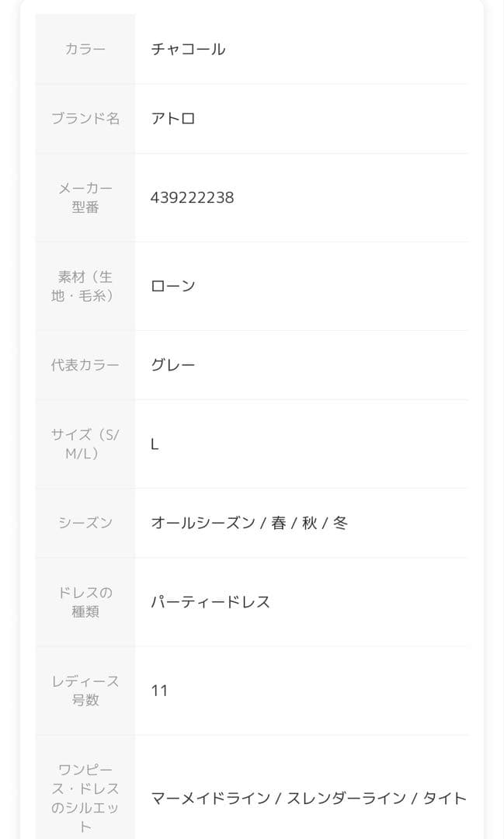Viewport: 504px width, 839px height.
Task: Click the ブランド名 label cell
Action: pyautogui.click(x=85, y=119)
